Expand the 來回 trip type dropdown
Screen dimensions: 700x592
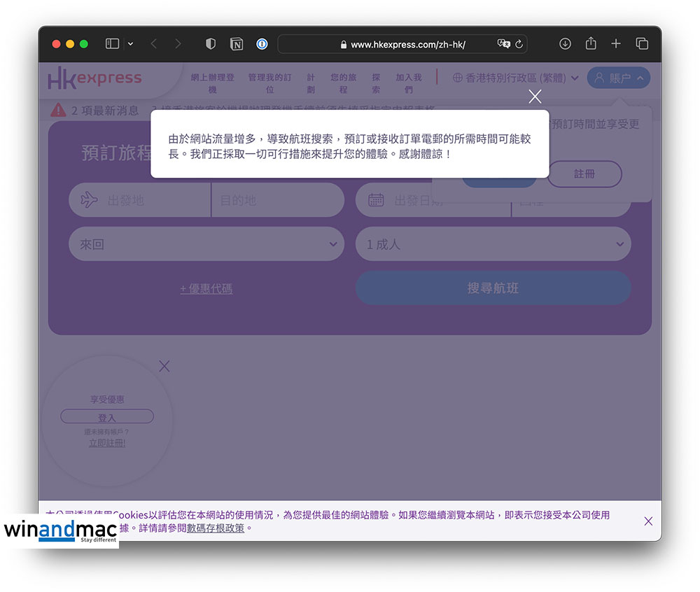pos(206,244)
